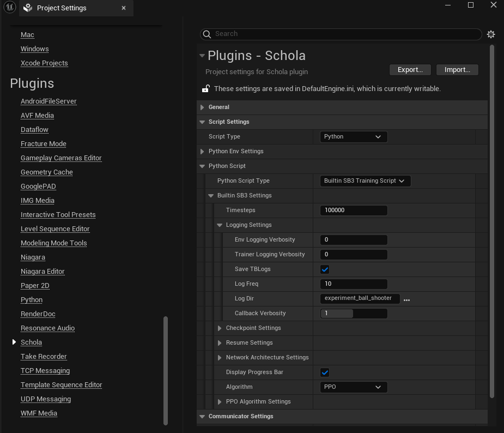Close the Project Settings tab

(x=124, y=8)
